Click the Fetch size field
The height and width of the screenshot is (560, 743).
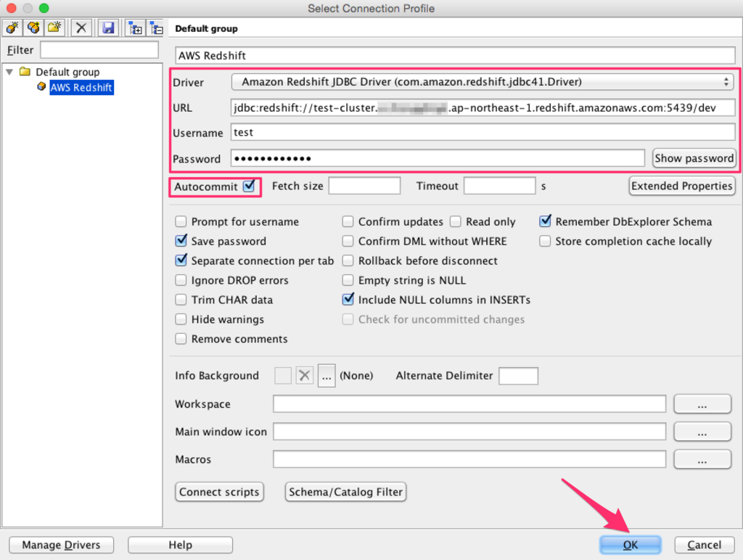(364, 186)
